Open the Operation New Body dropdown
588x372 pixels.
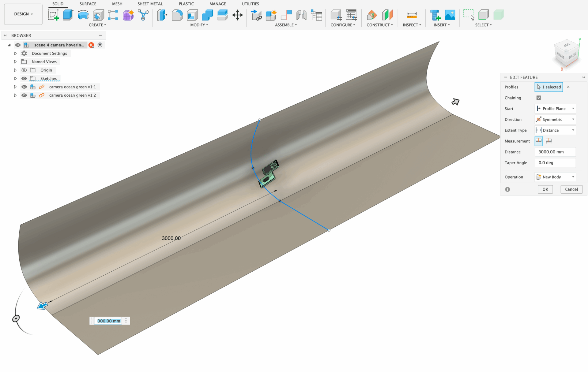[555, 177]
